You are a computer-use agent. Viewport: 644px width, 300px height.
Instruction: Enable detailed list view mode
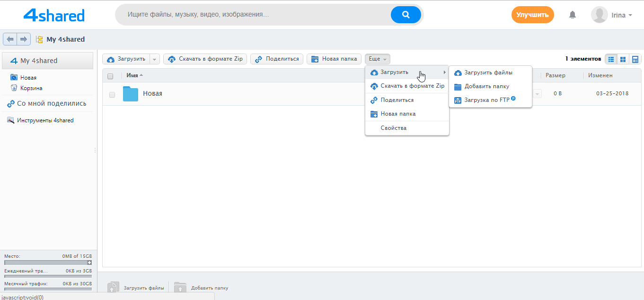click(x=635, y=59)
